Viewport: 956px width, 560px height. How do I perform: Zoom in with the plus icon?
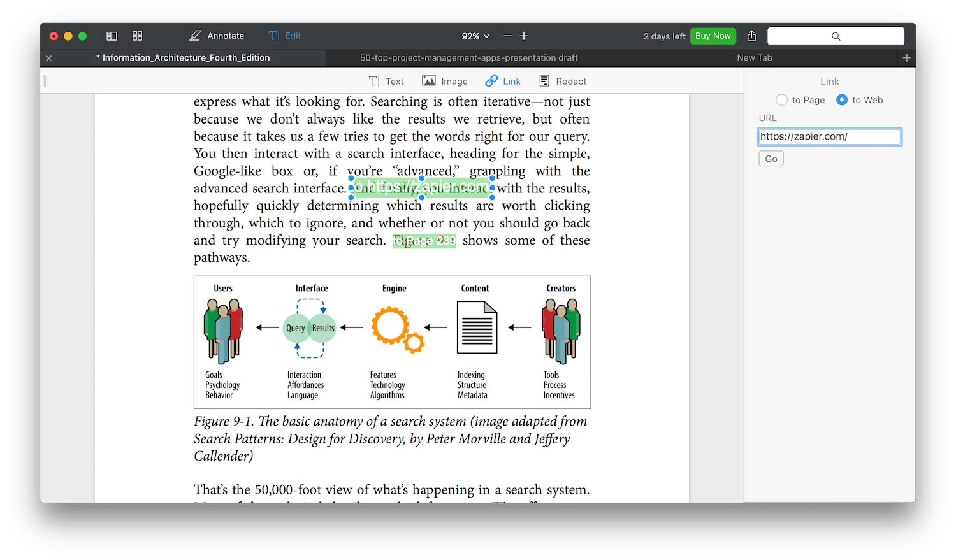pyautogui.click(x=524, y=36)
